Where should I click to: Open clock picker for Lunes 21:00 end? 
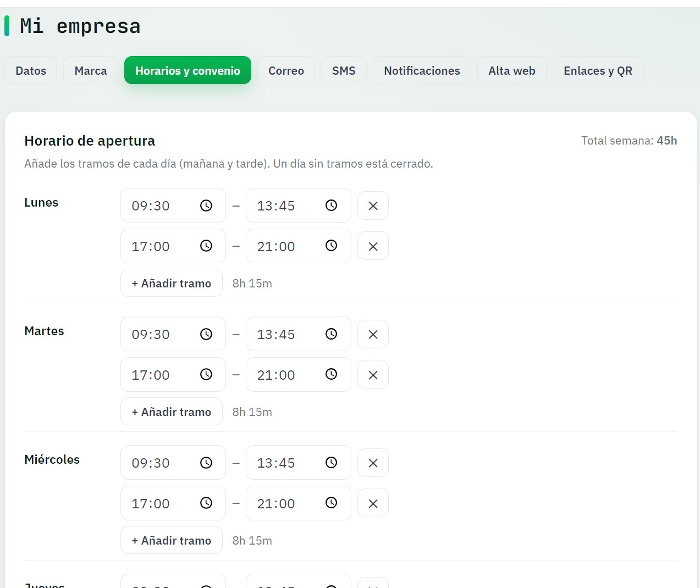point(331,246)
